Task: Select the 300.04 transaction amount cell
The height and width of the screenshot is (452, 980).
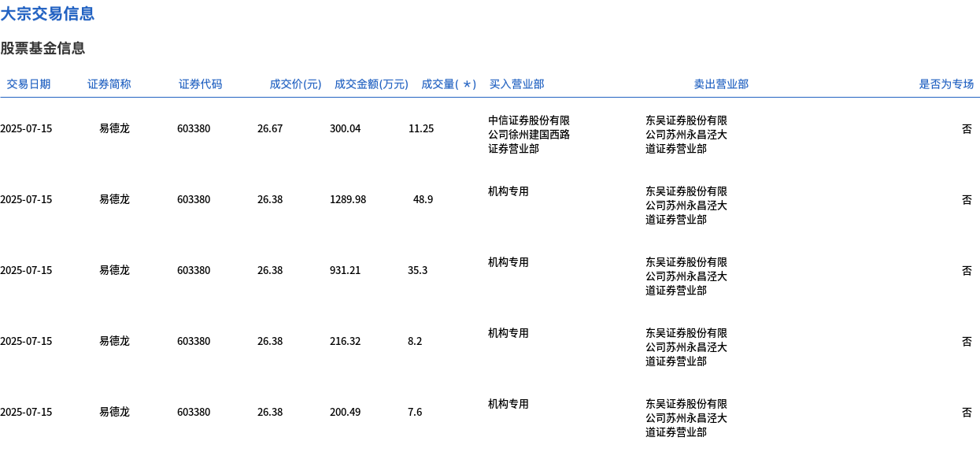Action: (345, 128)
